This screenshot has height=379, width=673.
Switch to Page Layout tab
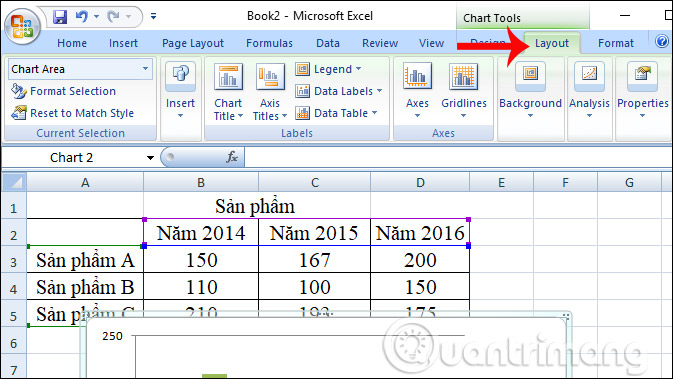(193, 43)
